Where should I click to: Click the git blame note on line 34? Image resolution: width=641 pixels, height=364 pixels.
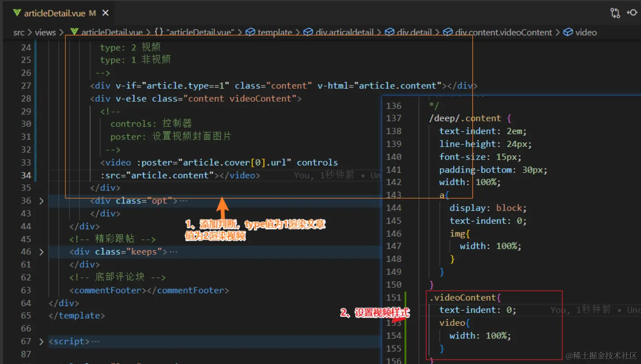338,175
